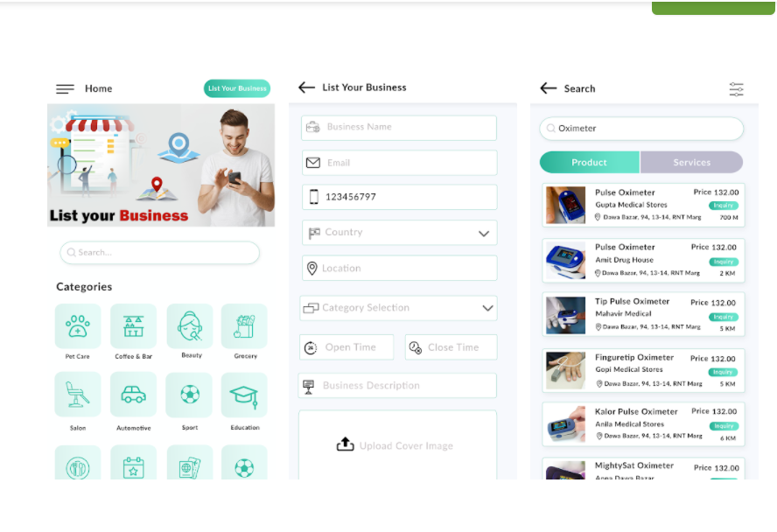Open the hamburger menu on Home screen
The height and width of the screenshot is (532, 777).
pyautogui.click(x=65, y=89)
